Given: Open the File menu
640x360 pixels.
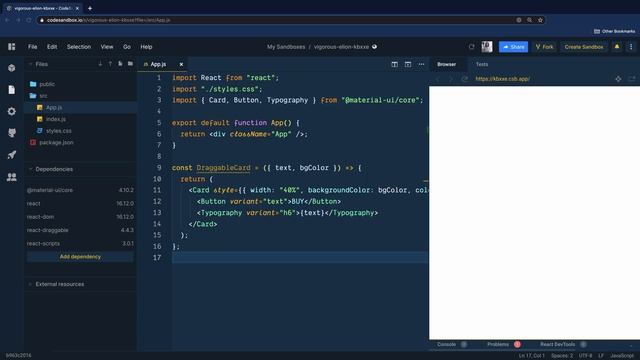Looking at the screenshot, I should 33,47.
